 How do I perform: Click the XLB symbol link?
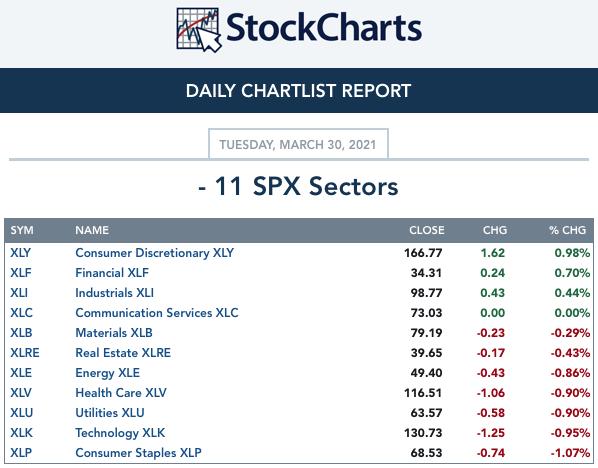pyautogui.click(x=21, y=333)
